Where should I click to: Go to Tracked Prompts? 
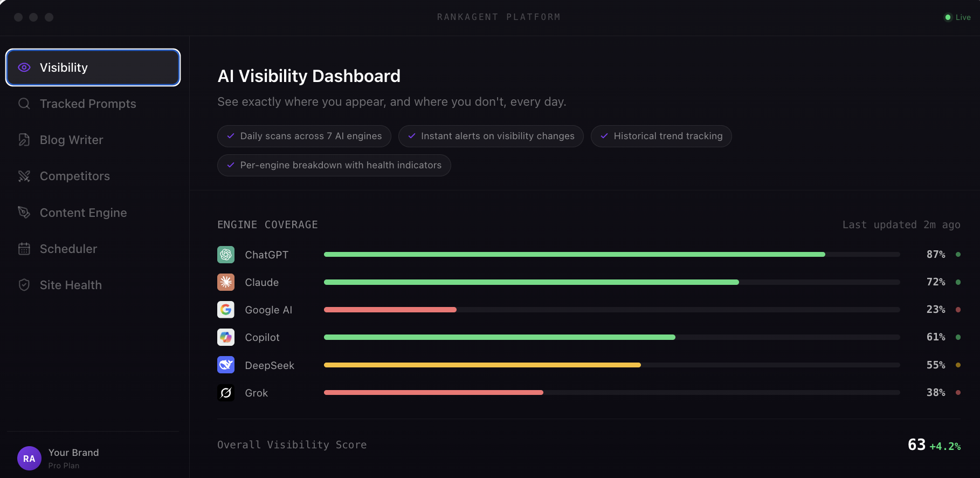[x=87, y=104]
